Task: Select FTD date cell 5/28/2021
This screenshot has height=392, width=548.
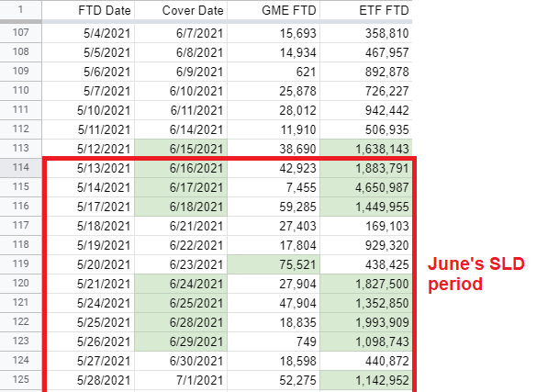Action: click(88, 380)
